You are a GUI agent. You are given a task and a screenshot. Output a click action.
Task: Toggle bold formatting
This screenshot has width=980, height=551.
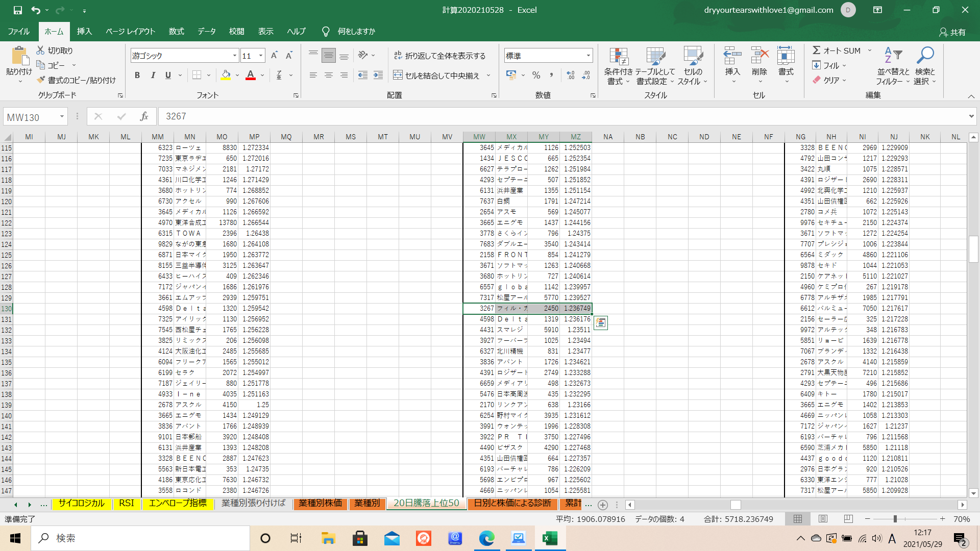coord(137,76)
